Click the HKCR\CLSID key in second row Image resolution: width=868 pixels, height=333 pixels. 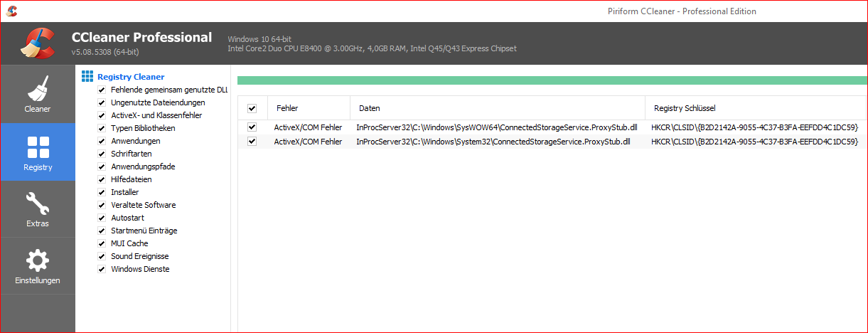pyautogui.click(x=755, y=142)
